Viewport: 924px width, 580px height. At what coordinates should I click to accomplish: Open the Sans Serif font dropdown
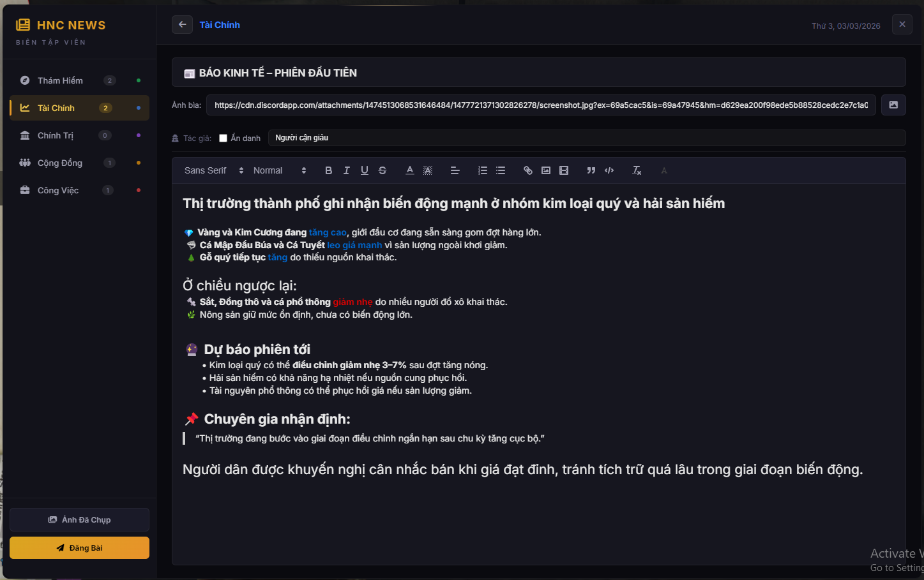click(x=213, y=170)
